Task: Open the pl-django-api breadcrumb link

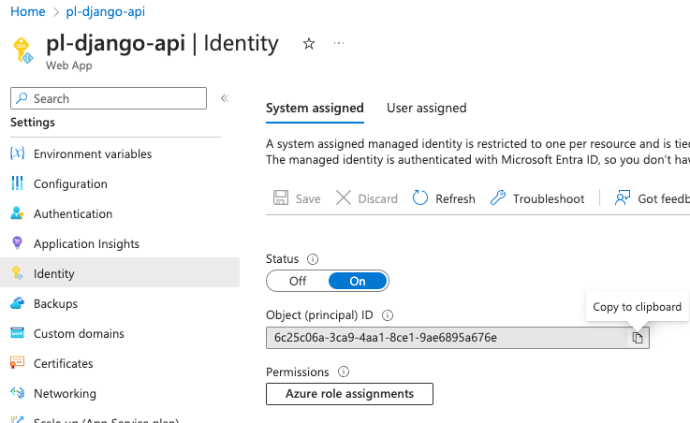Action: coord(105,11)
